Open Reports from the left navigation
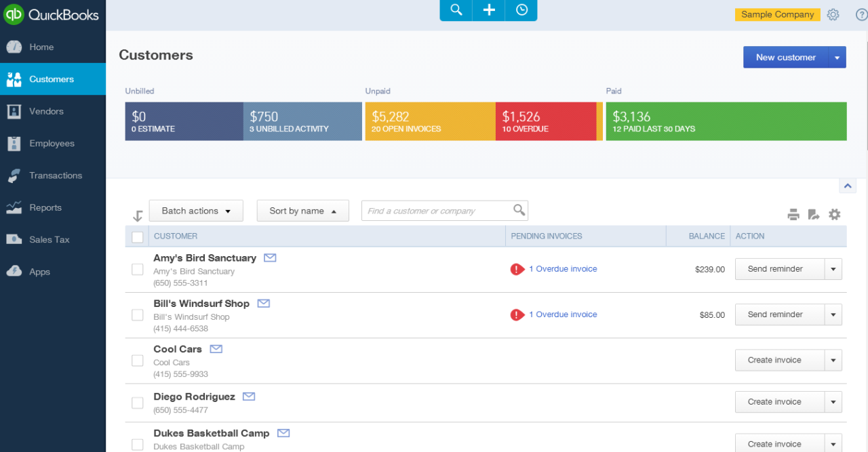This screenshot has height=452, width=868. pos(45,207)
